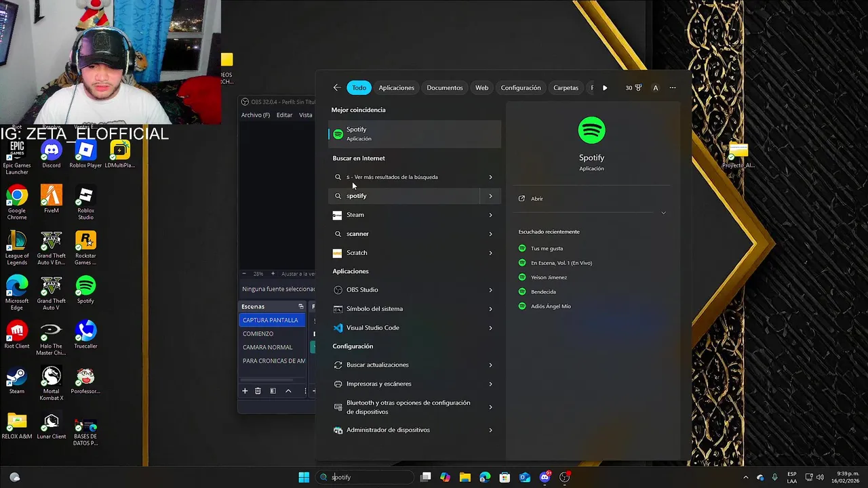Viewport: 868px width, 488px height.
Task: Open the Truecaller desktop shortcut
Action: [x=85, y=335]
